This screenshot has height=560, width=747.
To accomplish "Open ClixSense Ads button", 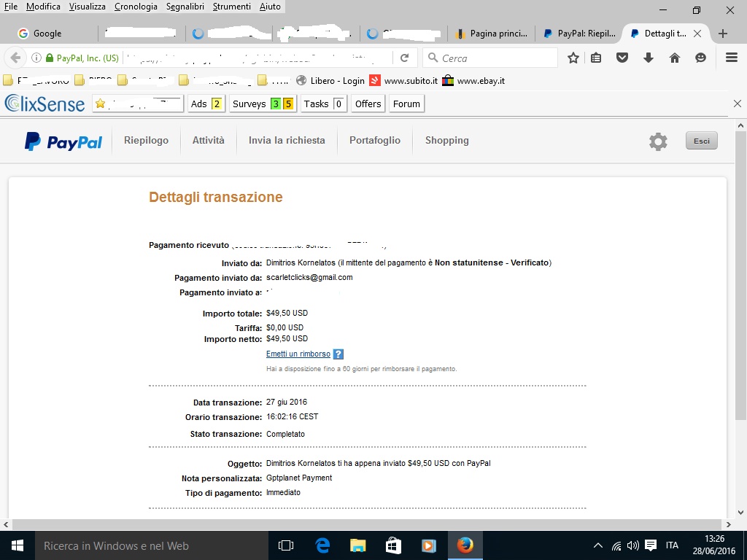I will click(x=206, y=104).
